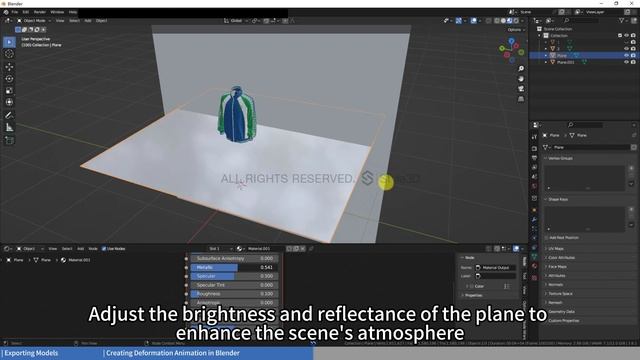The width and height of the screenshot is (640, 360).
Task: Open the Output properties tab icon
Action: [x=534, y=158]
